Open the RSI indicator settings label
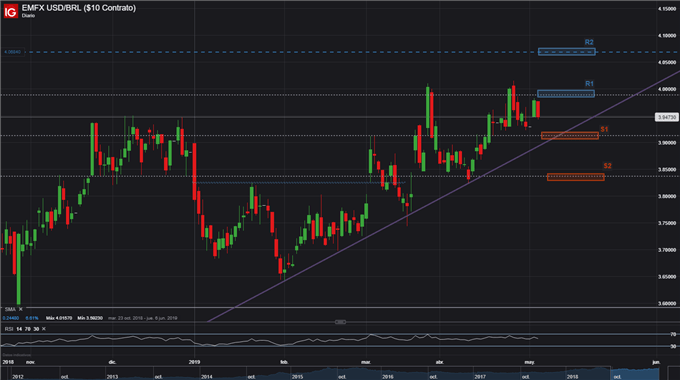 (x=9, y=329)
